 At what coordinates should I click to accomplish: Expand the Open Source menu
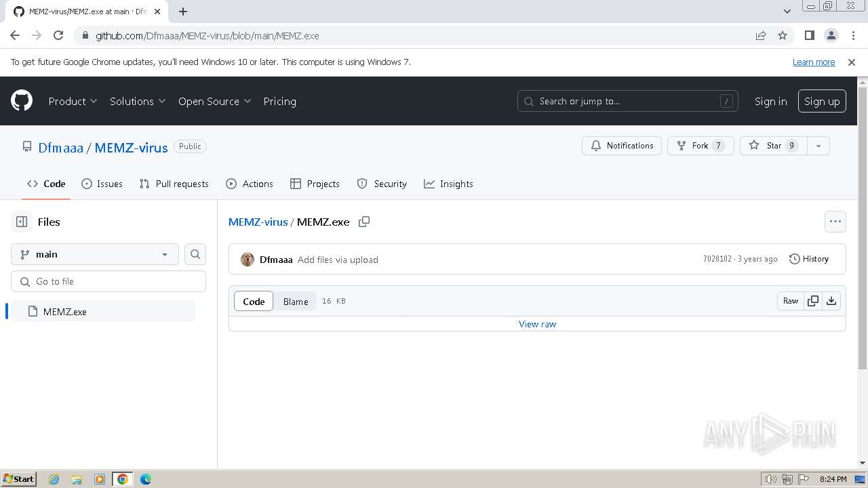point(214,101)
